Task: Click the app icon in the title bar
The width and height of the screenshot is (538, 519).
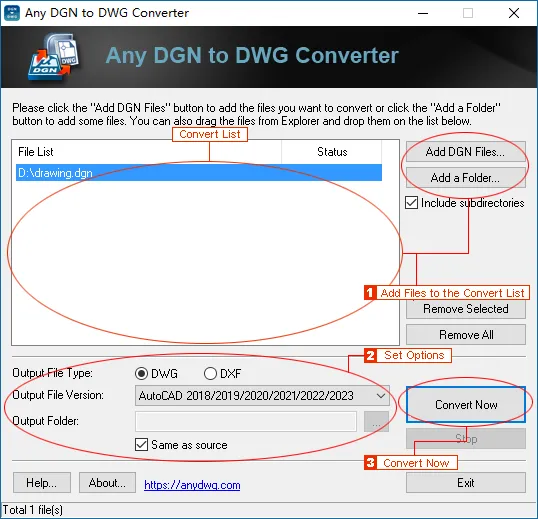Action: point(12,13)
